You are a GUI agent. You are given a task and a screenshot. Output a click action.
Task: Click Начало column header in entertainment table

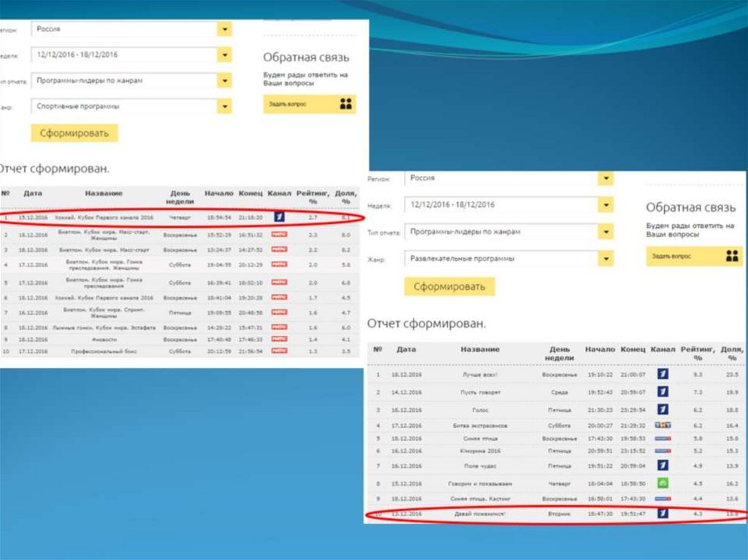(600, 349)
